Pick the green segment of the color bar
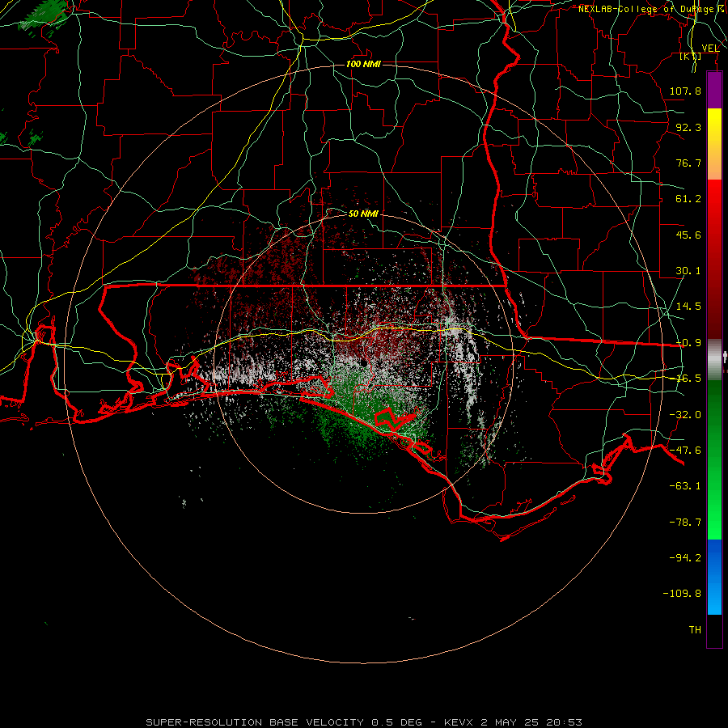 pos(714,459)
